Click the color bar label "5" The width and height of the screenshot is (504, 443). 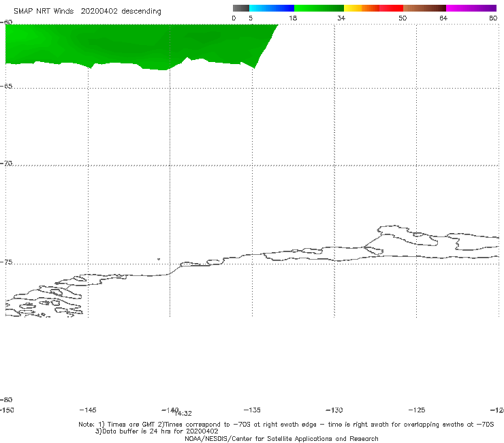tap(251, 18)
